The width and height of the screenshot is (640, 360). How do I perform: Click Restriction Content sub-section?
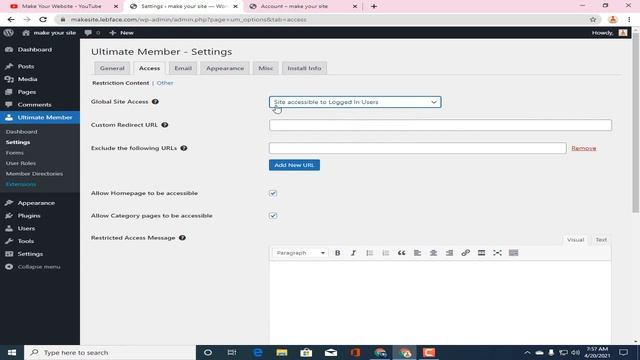[x=120, y=83]
